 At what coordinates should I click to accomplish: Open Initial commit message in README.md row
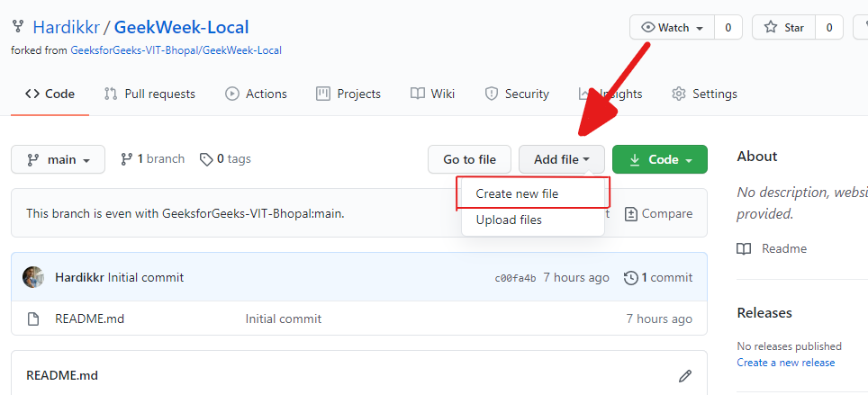(x=284, y=319)
